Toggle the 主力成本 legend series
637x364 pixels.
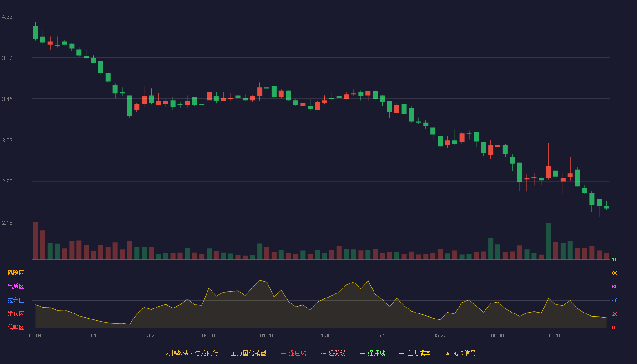tap(415, 353)
